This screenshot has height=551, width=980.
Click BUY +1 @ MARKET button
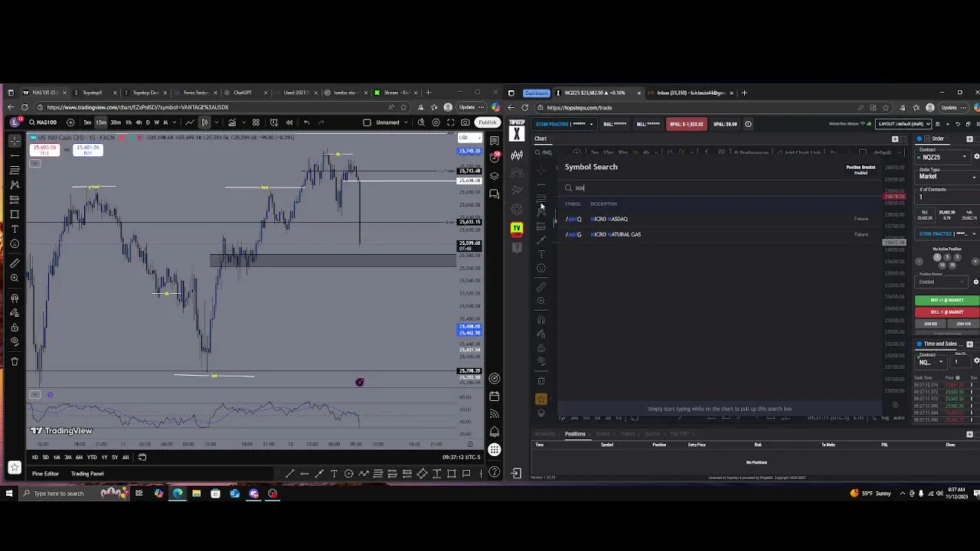click(947, 301)
